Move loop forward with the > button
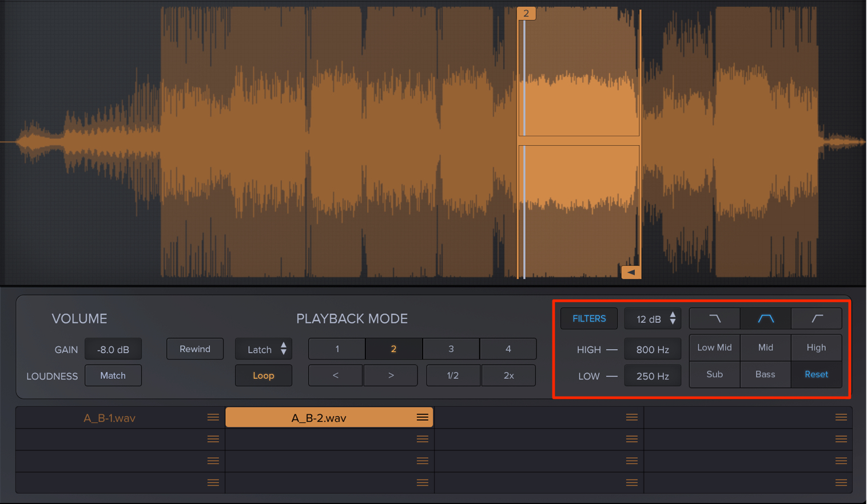The height and width of the screenshot is (504, 867). tap(391, 375)
